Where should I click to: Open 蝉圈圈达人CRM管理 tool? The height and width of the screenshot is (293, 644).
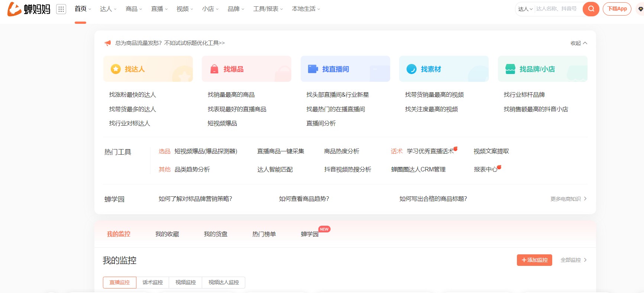418,170
